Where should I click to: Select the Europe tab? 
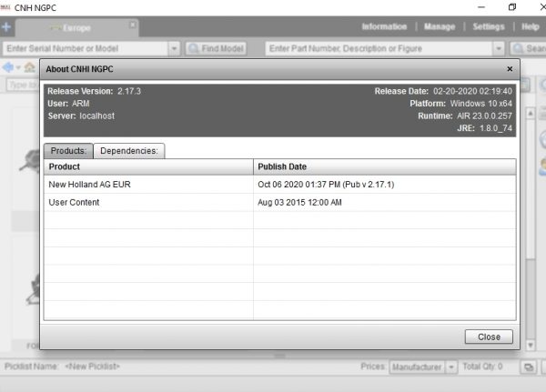(x=76, y=27)
